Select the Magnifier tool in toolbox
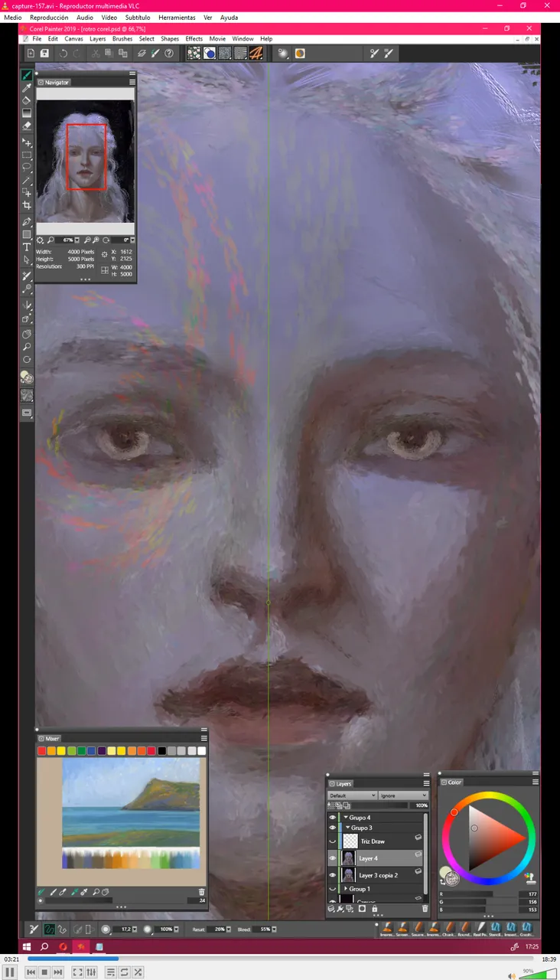Screen dimensions: 560x980 (27, 347)
